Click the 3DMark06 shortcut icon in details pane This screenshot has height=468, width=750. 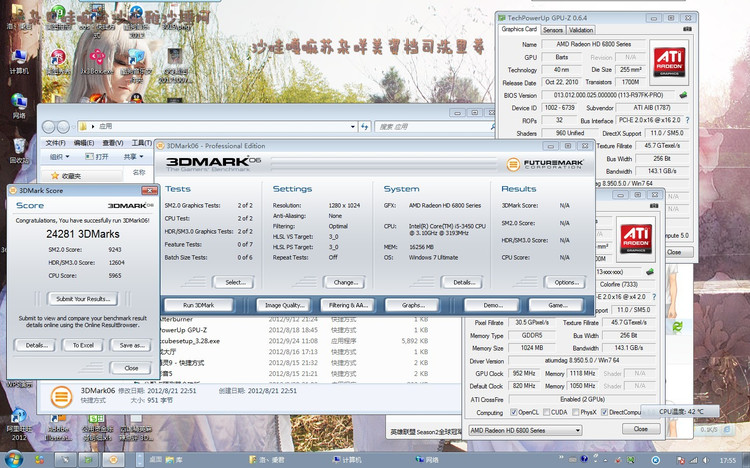[x=61, y=396]
